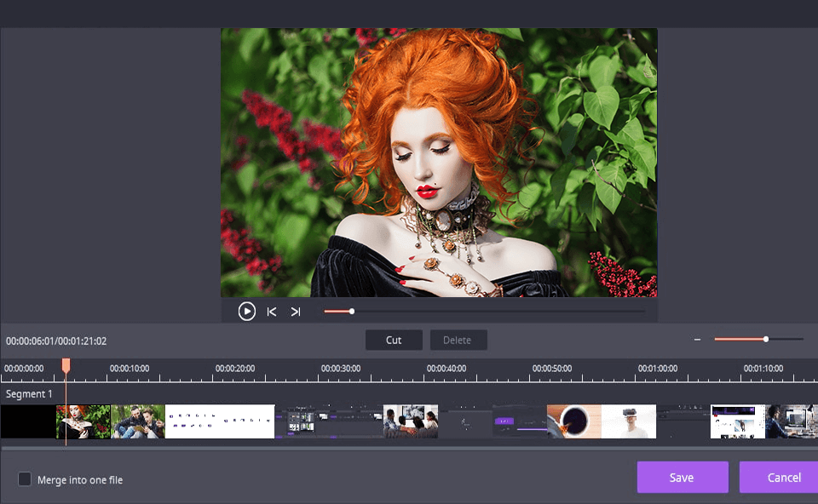Click inside the video preview area
This screenshot has width=818, height=504.
pos(439,162)
